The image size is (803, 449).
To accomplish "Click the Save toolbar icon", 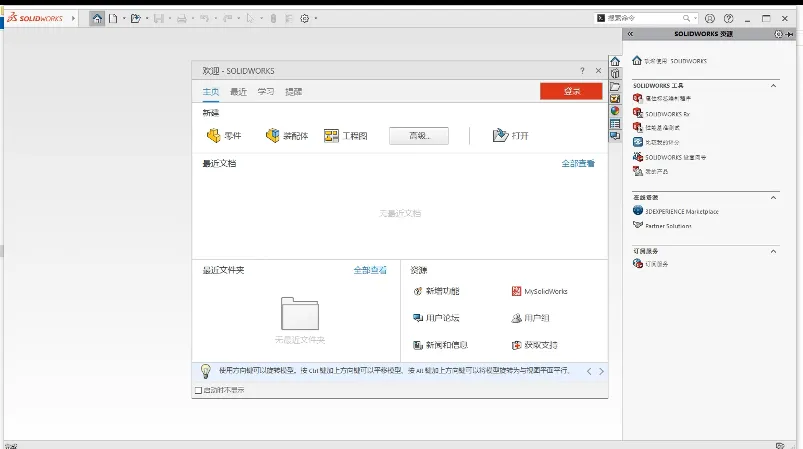I will coord(159,18).
